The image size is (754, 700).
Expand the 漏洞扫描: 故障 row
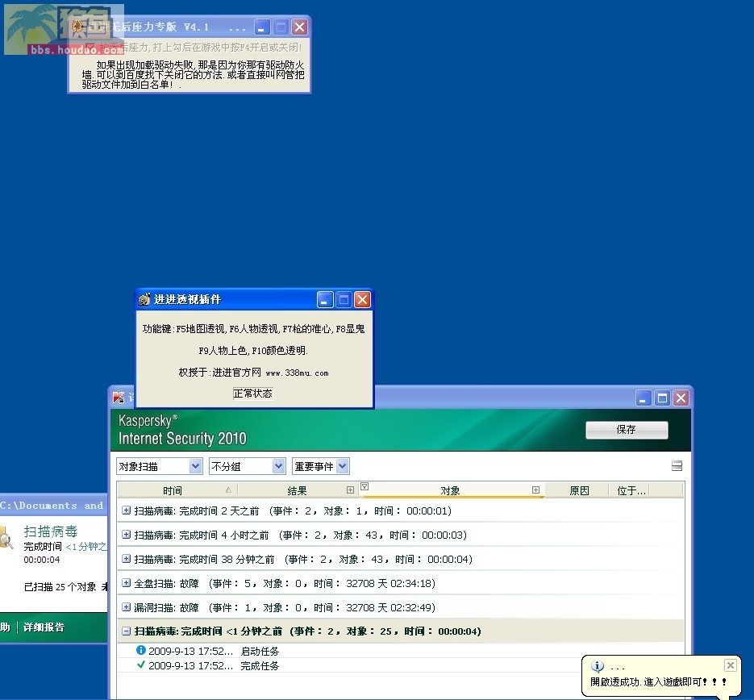[126, 607]
